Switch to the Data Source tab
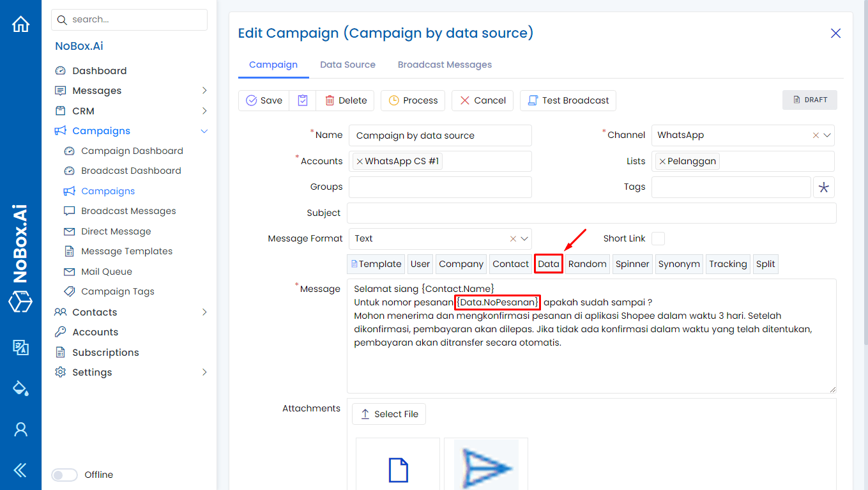The height and width of the screenshot is (490, 868). (x=347, y=65)
